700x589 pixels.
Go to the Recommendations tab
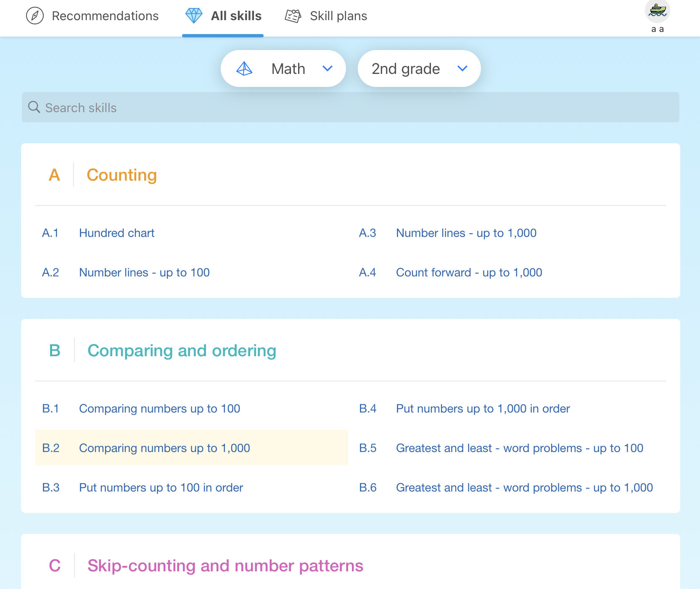click(105, 16)
